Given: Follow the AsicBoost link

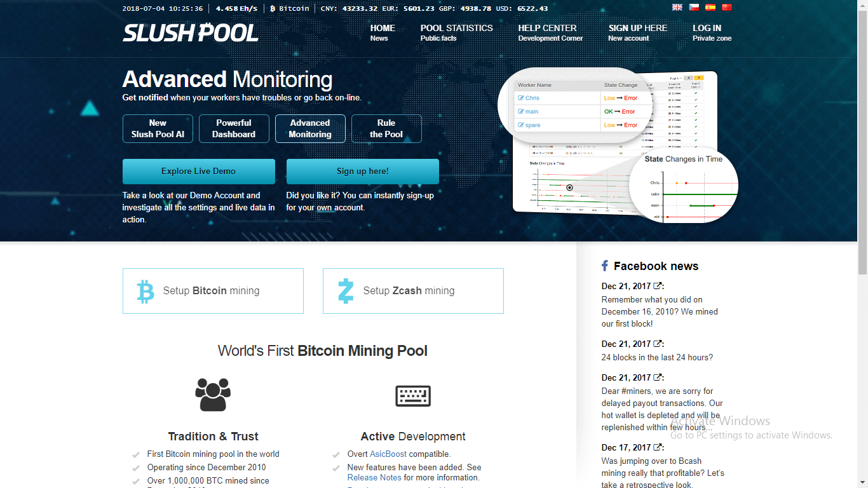Looking at the screenshot, I should [x=388, y=454].
